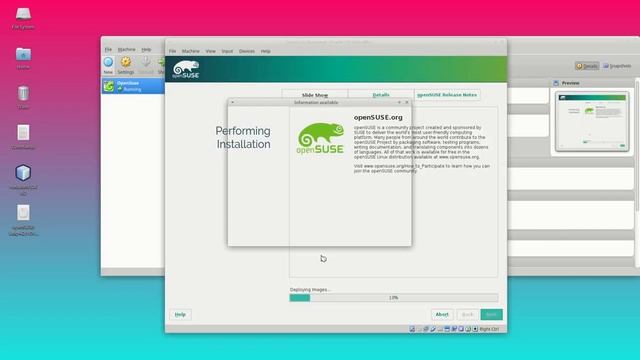Click the 'Performing Installation' heading

coord(243,138)
